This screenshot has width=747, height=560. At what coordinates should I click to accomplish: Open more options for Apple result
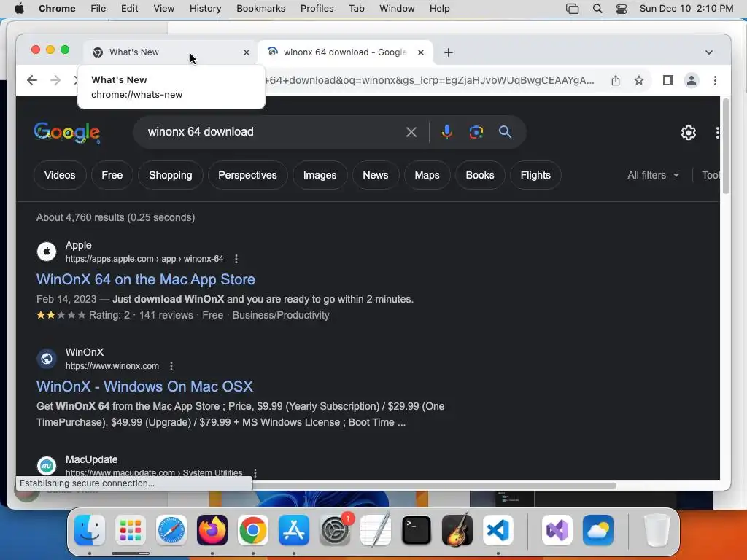click(x=236, y=259)
